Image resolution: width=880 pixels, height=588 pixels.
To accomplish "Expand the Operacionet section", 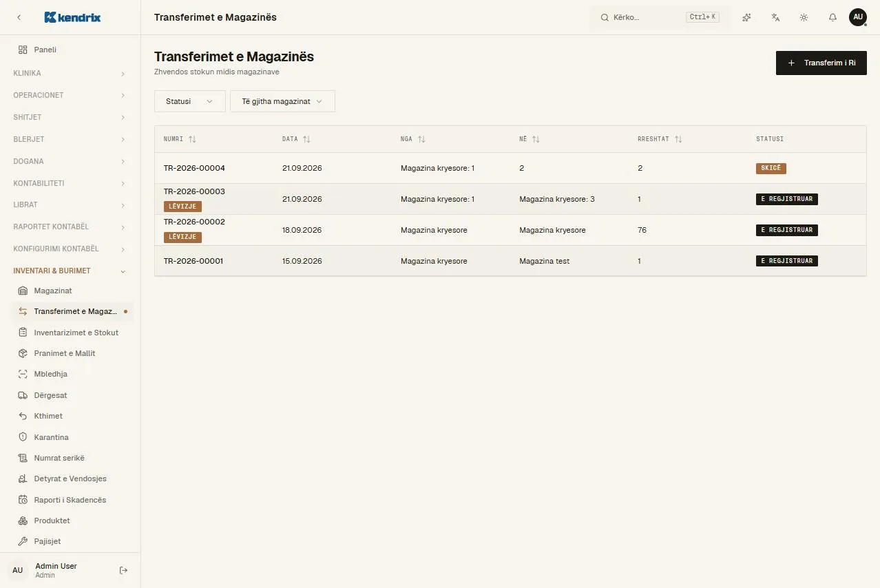I will [x=70, y=95].
